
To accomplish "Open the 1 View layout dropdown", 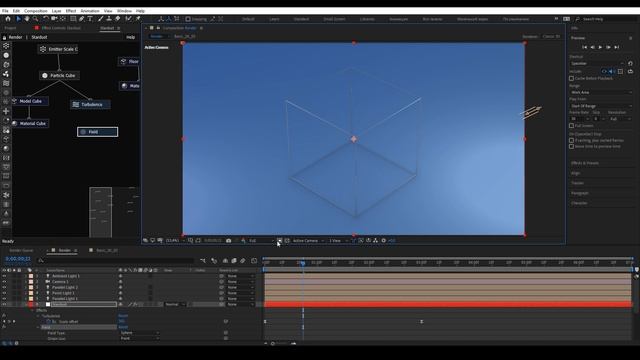I will [x=338, y=241].
